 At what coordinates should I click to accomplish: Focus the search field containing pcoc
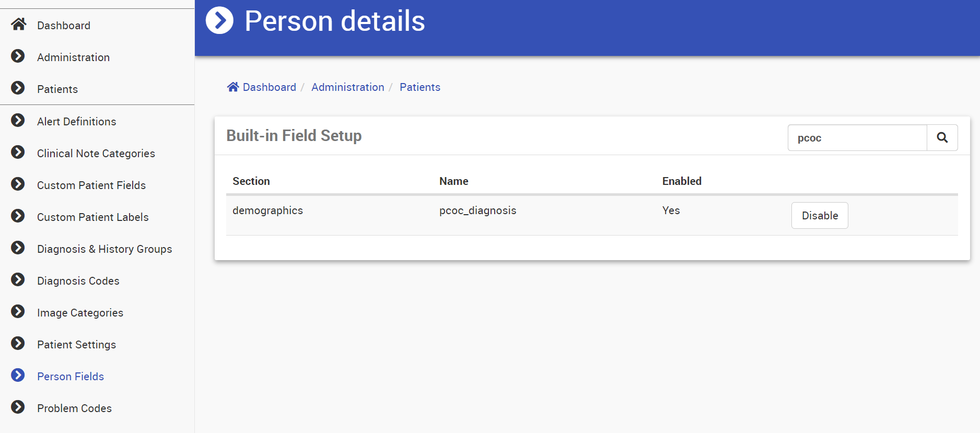(857, 138)
